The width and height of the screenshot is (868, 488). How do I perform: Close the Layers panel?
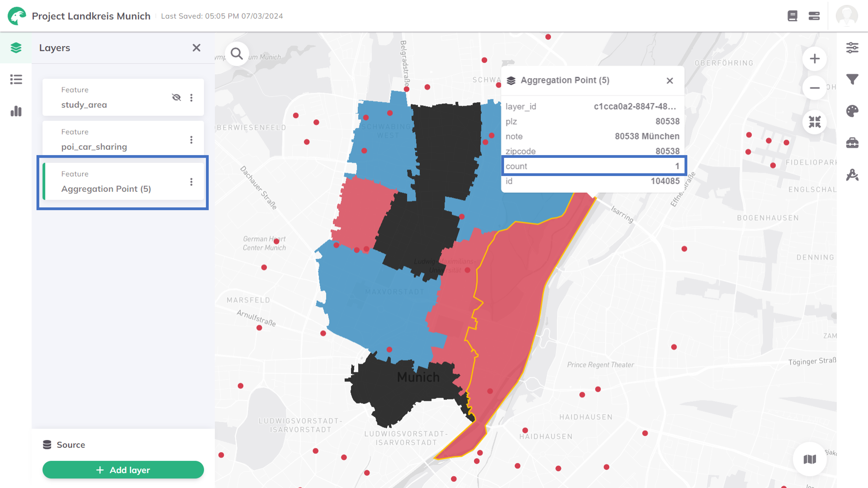[196, 48]
